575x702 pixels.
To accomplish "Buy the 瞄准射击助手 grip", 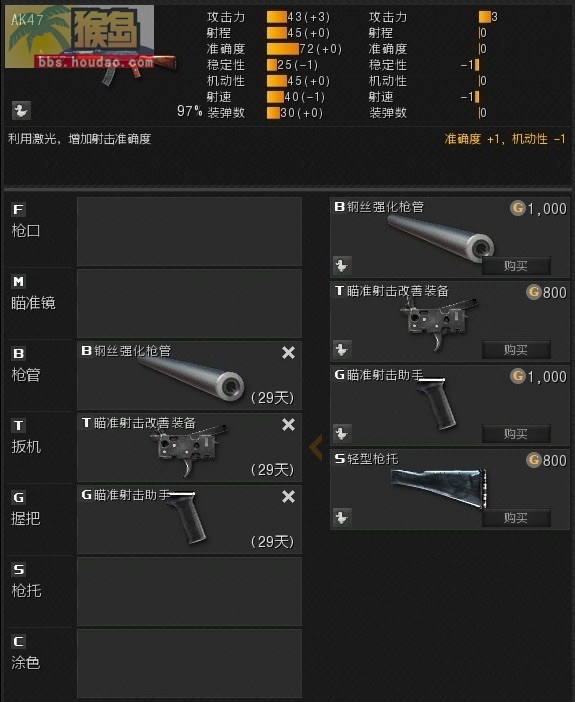I will click(x=516, y=434).
